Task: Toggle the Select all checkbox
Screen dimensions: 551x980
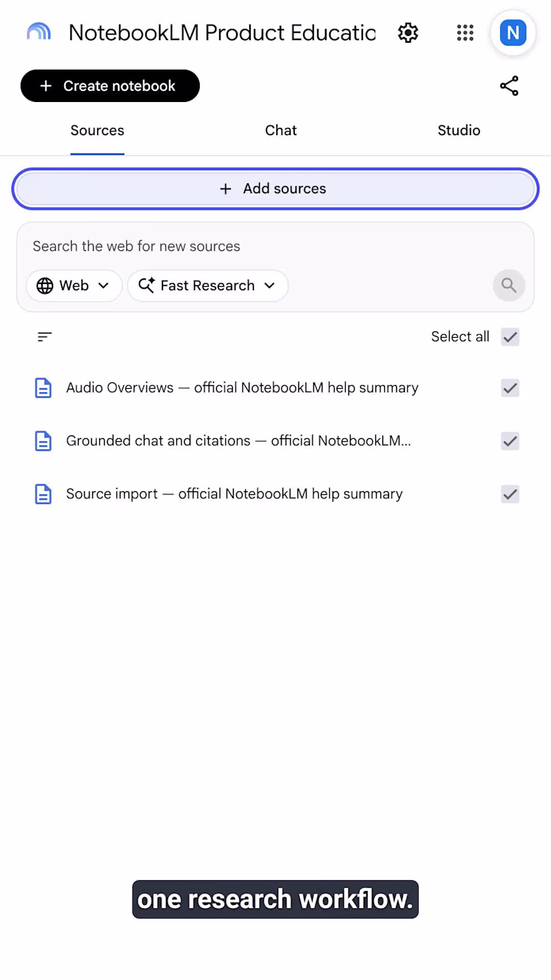Action: pyautogui.click(x=510, y=337)
